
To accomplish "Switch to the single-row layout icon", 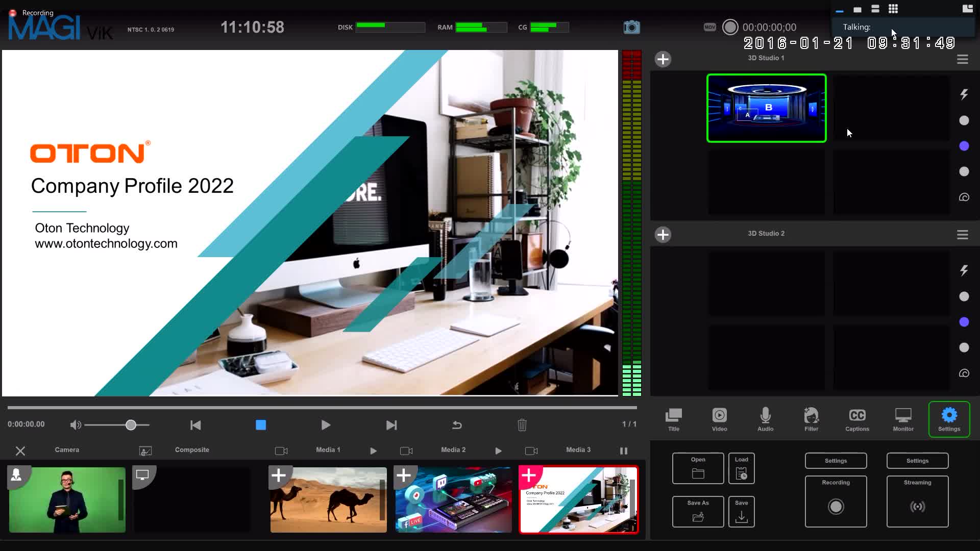I will [857, 9].
